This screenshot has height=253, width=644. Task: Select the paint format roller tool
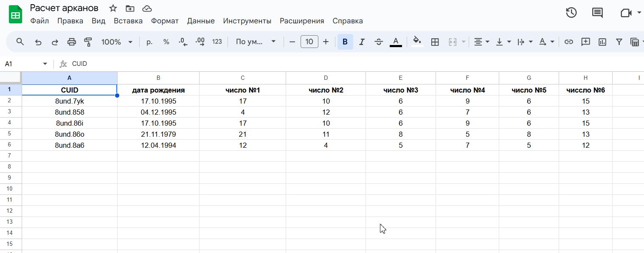pyautogui.click(x=88, y=42)
